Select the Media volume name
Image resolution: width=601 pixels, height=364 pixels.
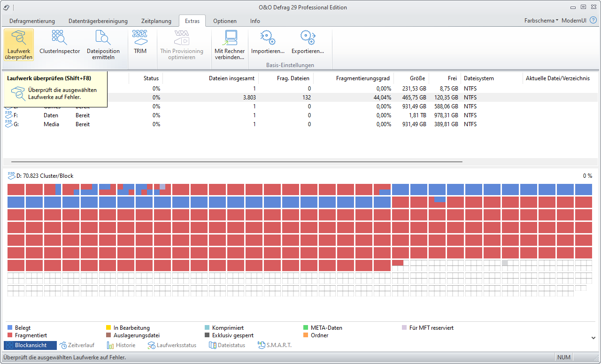click(51, 124)
